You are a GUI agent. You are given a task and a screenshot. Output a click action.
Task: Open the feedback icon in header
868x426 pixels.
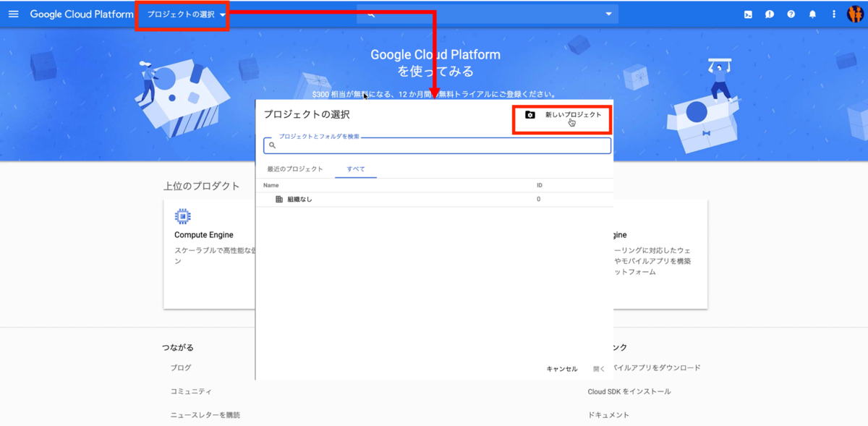click(x=770, y=14)
